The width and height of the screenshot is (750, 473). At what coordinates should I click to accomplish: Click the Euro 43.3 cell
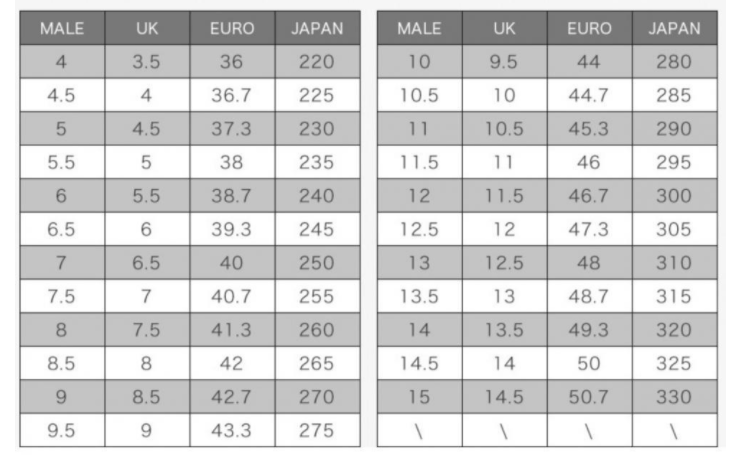click(x=231, y=432)
